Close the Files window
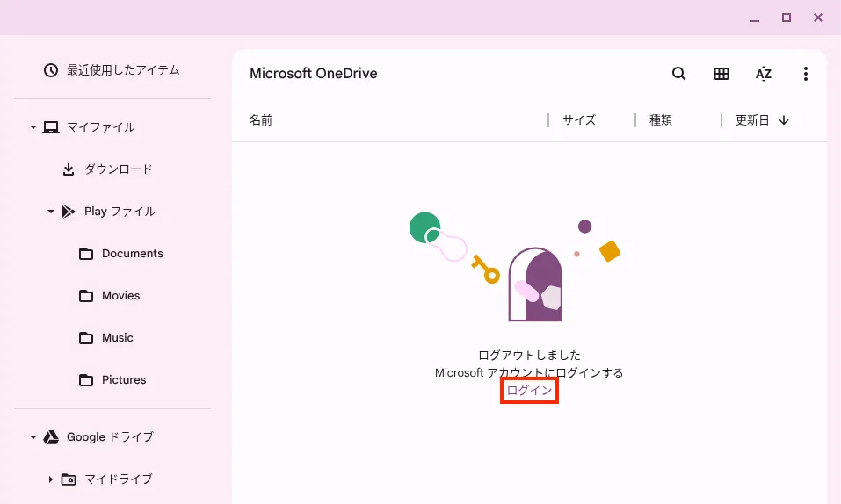Viewport: 841px width, 504px height. [x=818, y=18]
